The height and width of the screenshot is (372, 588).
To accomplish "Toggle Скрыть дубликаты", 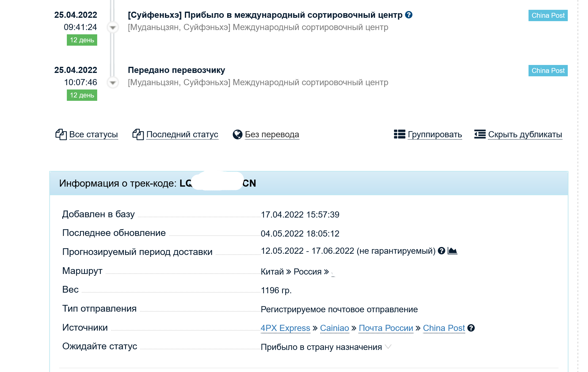I will (x=525, y=134).
